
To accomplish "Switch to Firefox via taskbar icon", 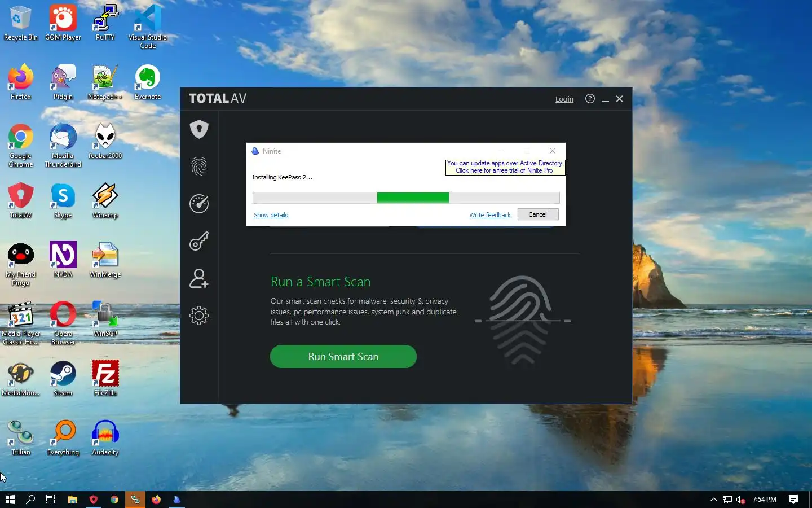I will (x=156, y=500).
